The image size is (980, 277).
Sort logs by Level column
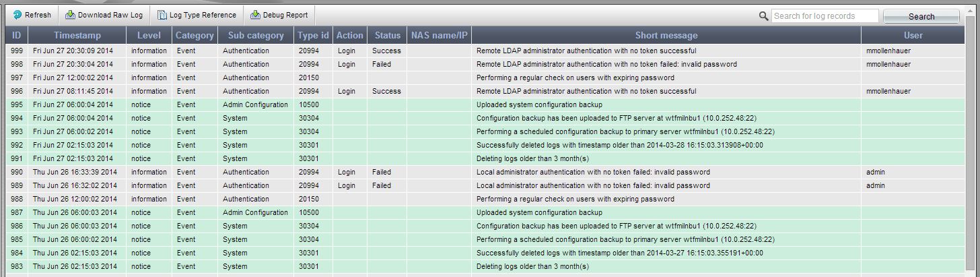click(x=149, y=35)
